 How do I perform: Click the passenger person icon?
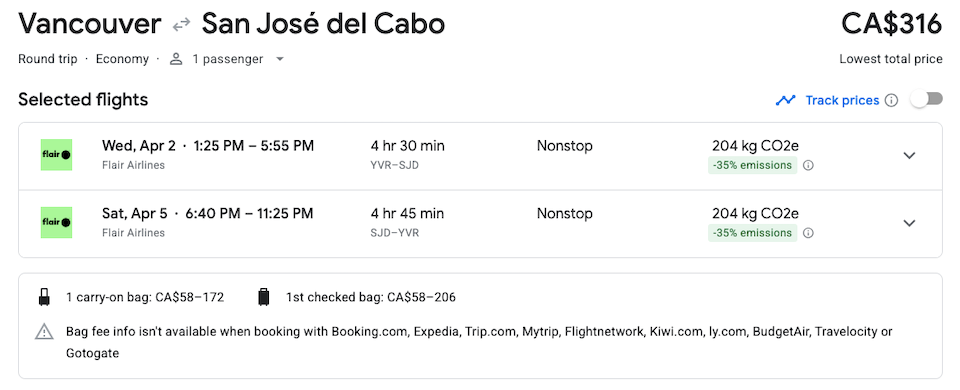pos(176,59)
